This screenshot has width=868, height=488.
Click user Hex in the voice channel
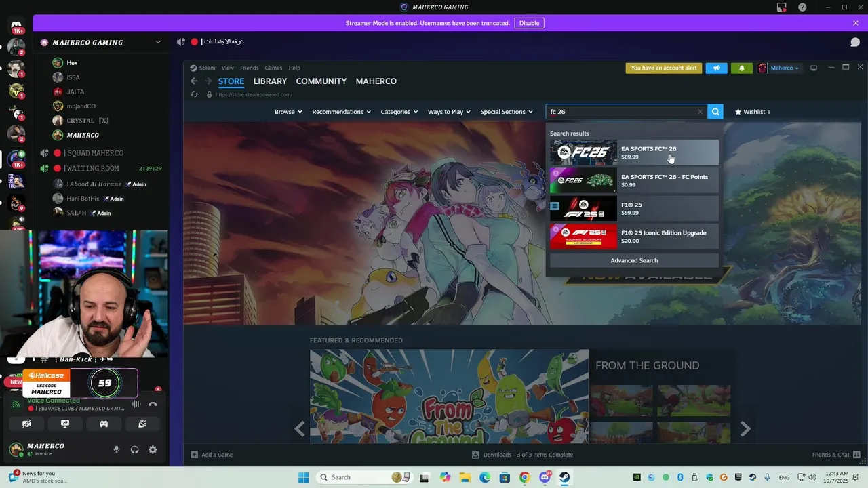72,63
